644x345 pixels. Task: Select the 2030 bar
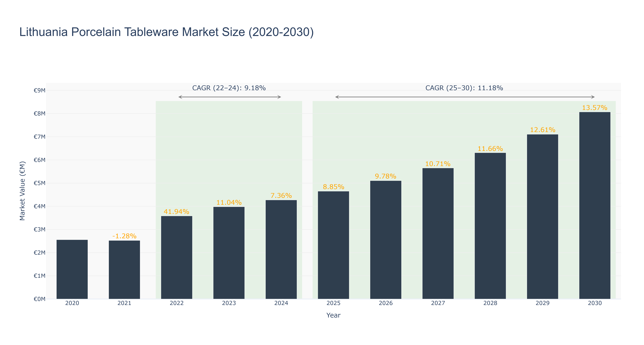coord(595,206)
